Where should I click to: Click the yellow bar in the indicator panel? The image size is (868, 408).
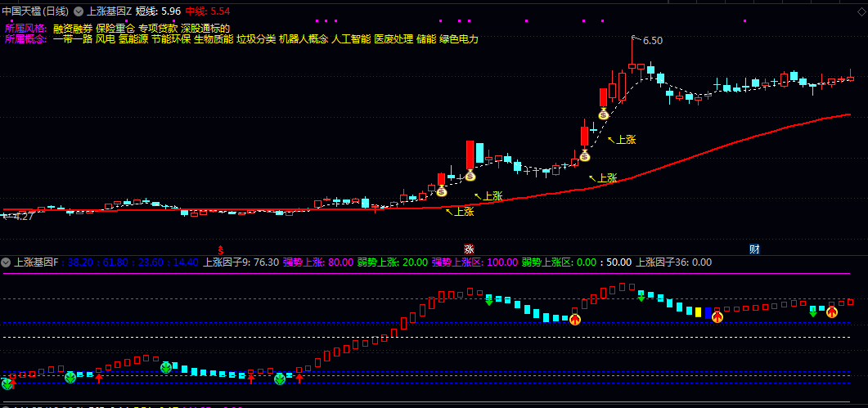(x=699, y=312)
